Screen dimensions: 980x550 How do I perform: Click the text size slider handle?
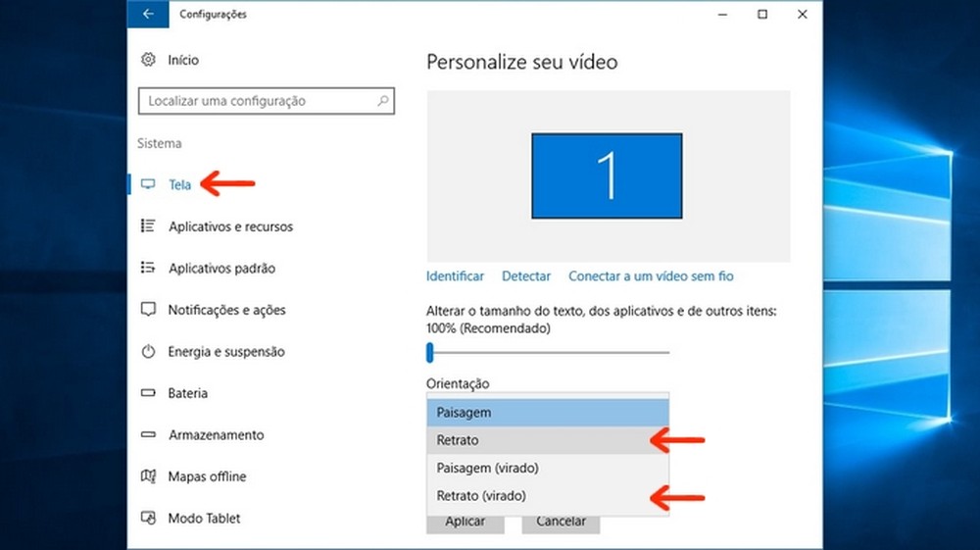430,353
